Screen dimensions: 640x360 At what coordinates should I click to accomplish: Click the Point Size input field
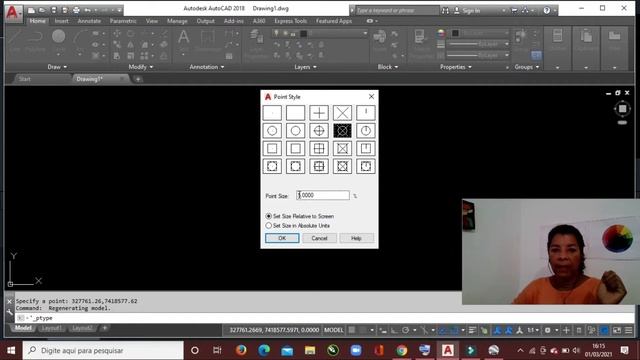click(x=322, y=195)
